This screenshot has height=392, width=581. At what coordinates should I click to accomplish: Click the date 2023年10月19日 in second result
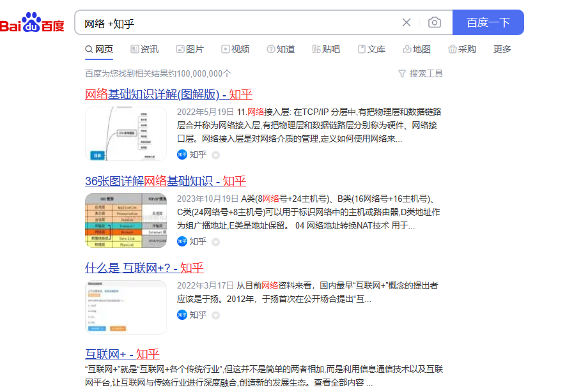(x=208, y=199)
